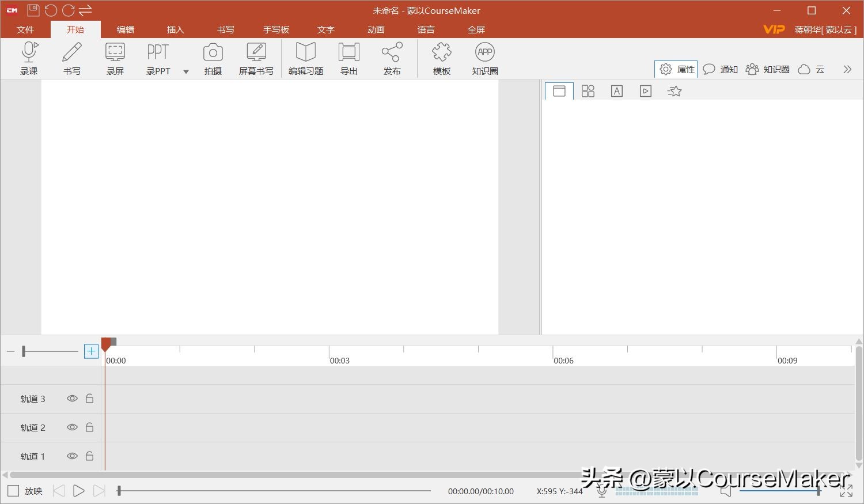Open the 拍摄 camera tool
864x504 pixels.
coord(213,58)
